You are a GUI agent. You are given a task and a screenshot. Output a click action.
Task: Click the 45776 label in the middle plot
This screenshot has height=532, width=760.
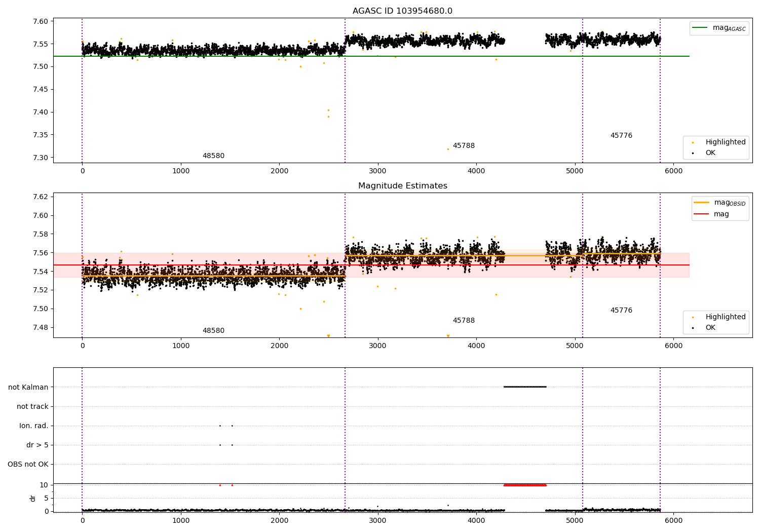[621, 311]
